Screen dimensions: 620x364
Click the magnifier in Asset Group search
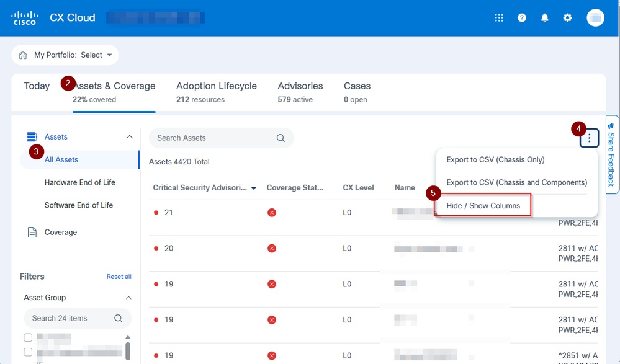(x=118, y=318)
